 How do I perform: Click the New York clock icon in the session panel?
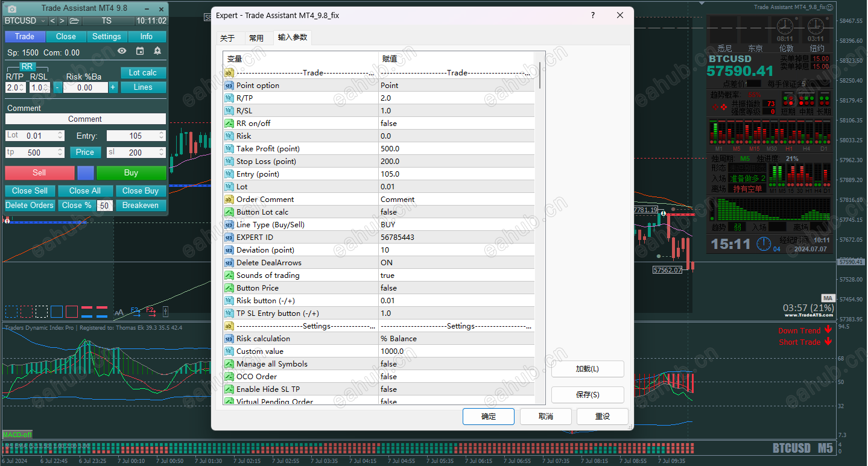pos(816,27)
